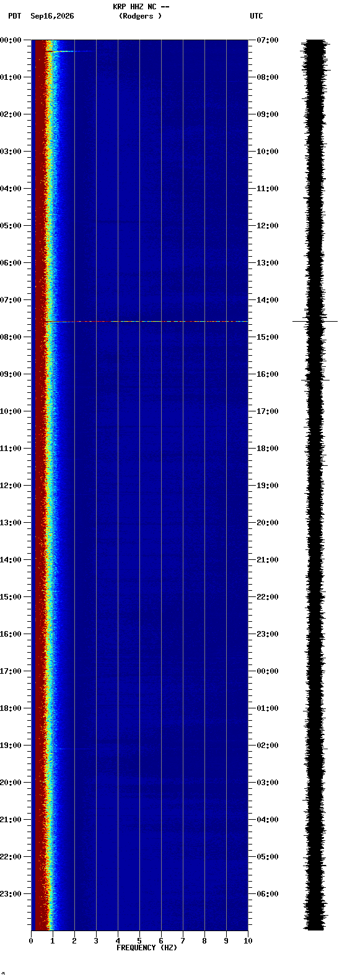342x980 pixels.
Task: Click the "UTC" timezone label
Action: click(256, 16)
